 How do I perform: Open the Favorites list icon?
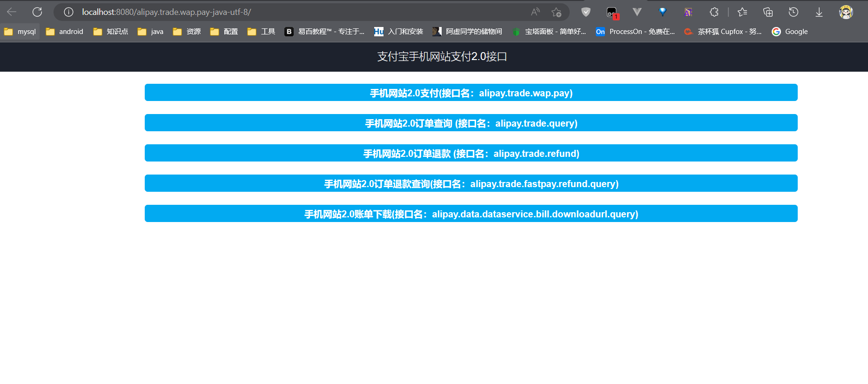[x=742, y=12]
